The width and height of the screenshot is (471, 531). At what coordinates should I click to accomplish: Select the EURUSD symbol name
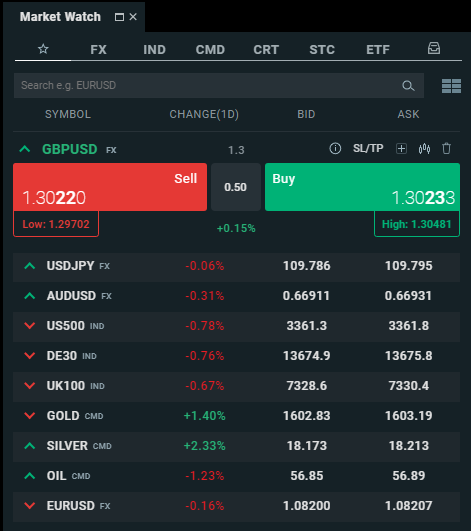pos(71,506)
